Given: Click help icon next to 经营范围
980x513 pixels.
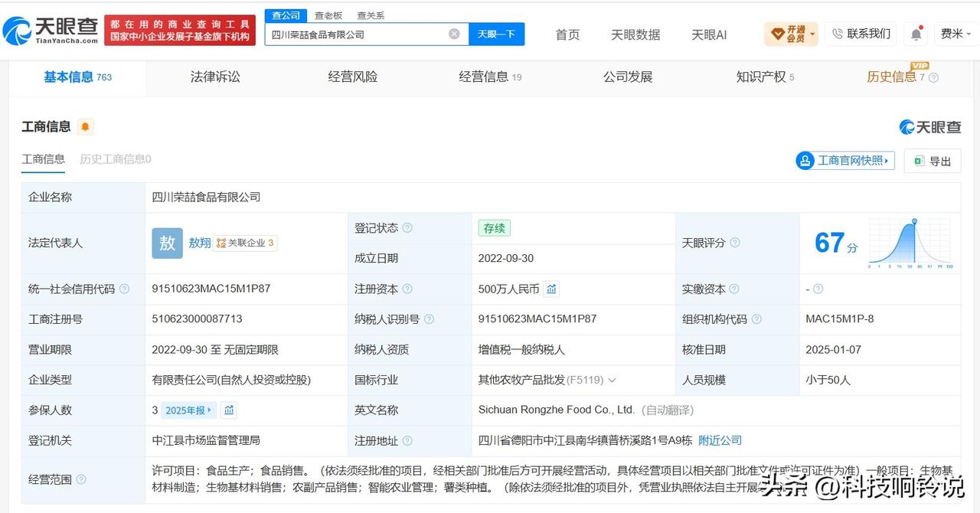Looking at the screenshot, I should 81,479.
